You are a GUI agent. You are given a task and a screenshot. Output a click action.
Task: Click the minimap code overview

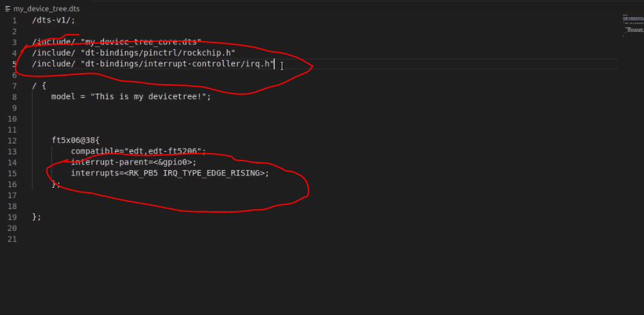click(633, 25)
